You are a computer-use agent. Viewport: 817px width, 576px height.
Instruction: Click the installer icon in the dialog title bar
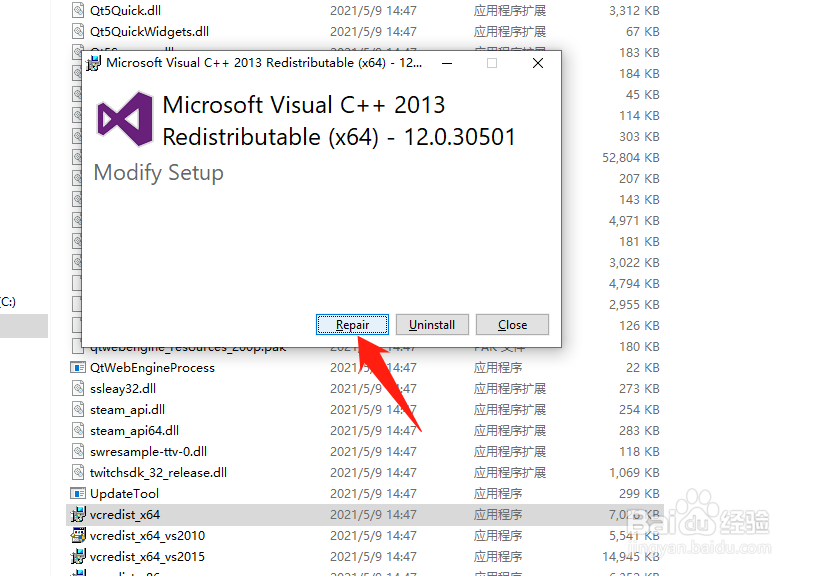point(93,63)
